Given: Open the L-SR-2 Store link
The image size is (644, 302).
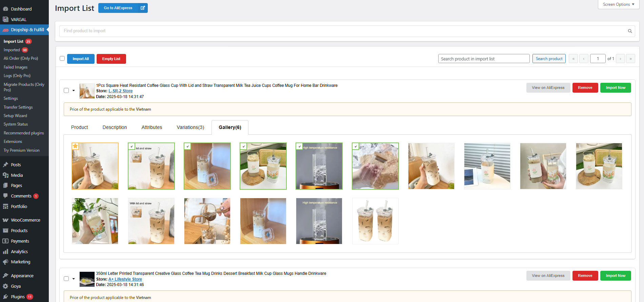Looking at the screenshot, I should (x=120, y=91).
